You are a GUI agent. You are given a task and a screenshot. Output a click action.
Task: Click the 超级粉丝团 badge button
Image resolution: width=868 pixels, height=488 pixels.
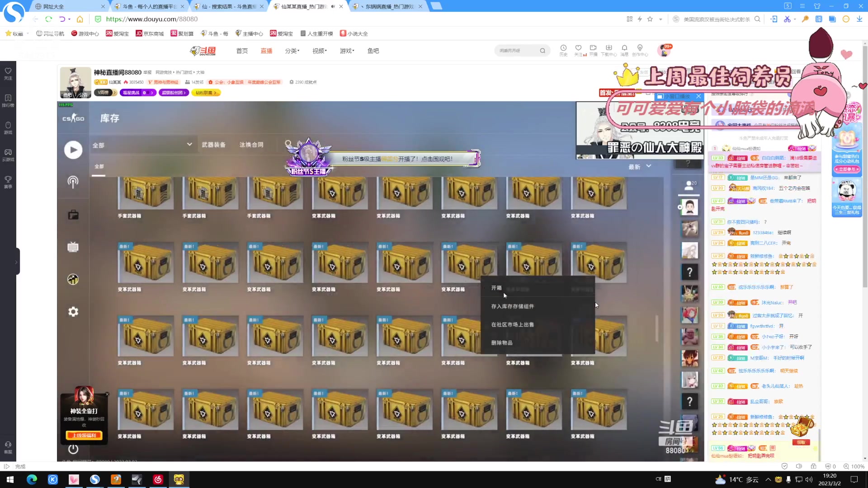(x=174, y=93)
